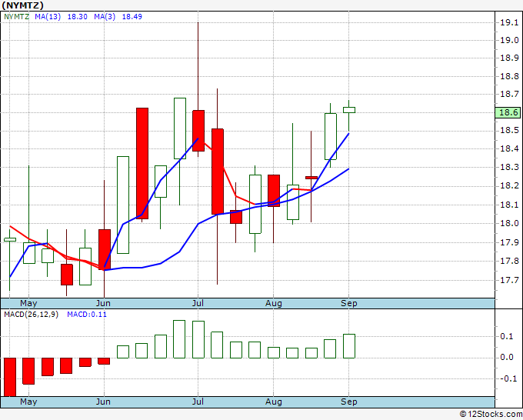Click the tallest green MACD histogram bar
The image size is (523, 420).
[179, 339]
